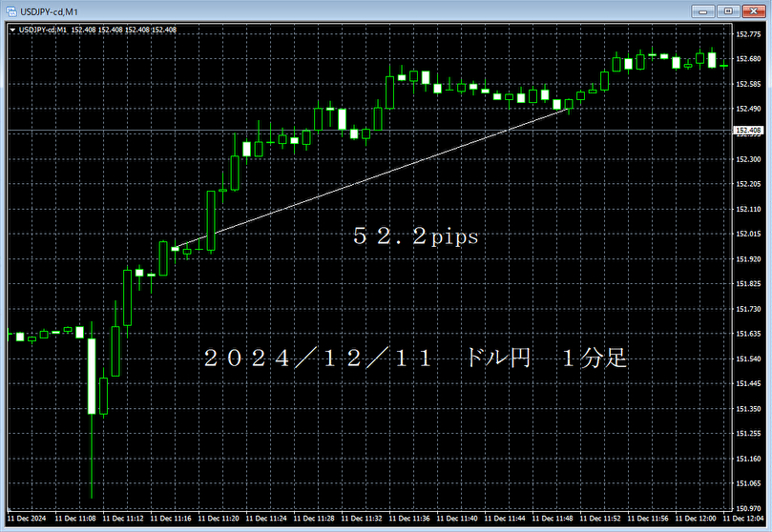Click price axis label 152.300
Image resolution: width=772 pixels, height=532 pixels.
point(748,159)
